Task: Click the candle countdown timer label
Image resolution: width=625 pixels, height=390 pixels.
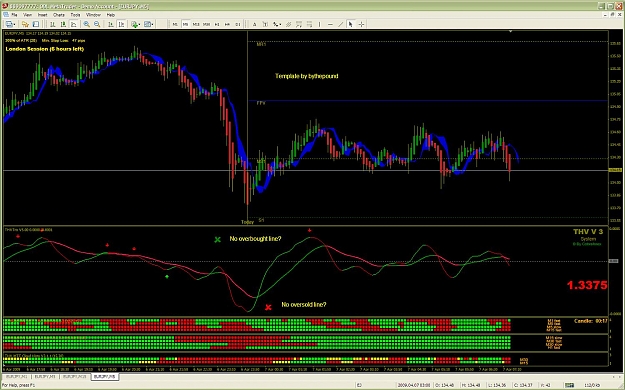Action: pos(591,321)
